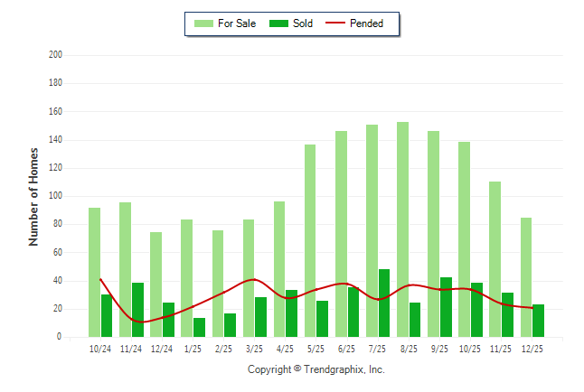The image size is (584, 392).
Task: Select the For Sale bar for 12/24
Action: coord(155,285)
